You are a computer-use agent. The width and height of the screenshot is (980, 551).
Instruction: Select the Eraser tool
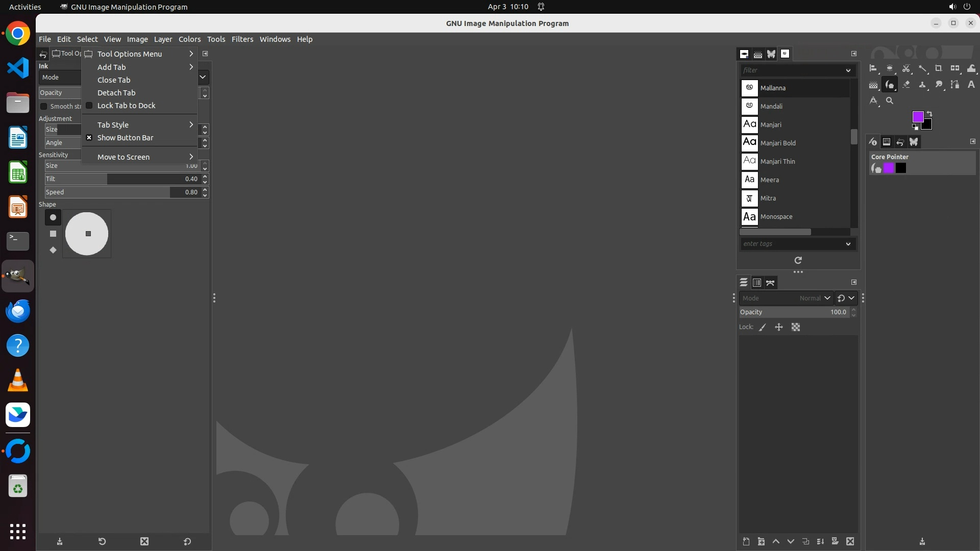click(906, 85)
